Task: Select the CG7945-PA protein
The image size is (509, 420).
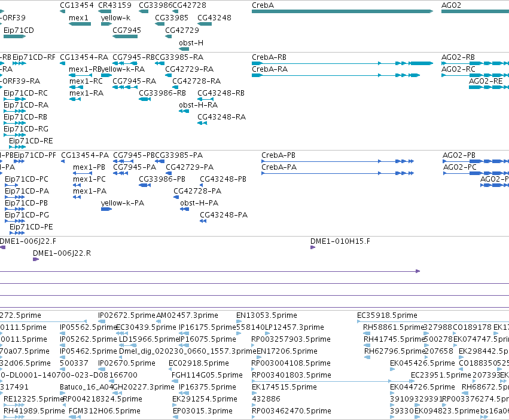Action: [x=120, y=173]
